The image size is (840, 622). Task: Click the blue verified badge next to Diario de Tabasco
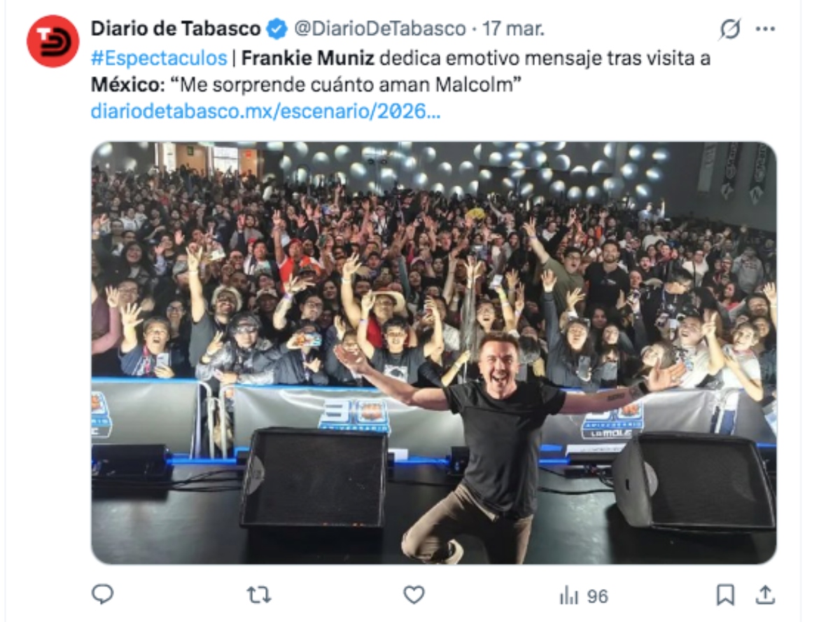coord(274,27)
